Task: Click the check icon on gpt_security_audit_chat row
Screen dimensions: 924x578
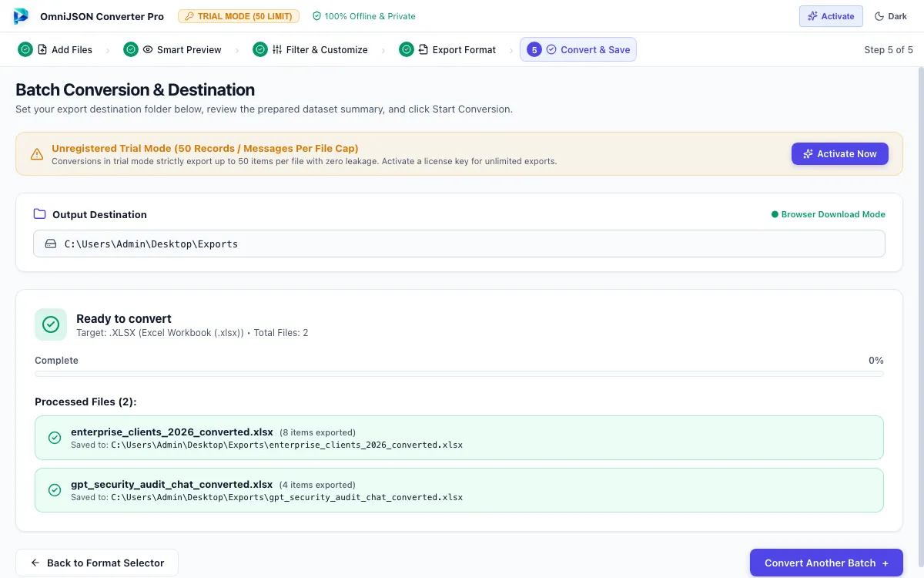Action: pyautogui.click(x=55, y=490)
